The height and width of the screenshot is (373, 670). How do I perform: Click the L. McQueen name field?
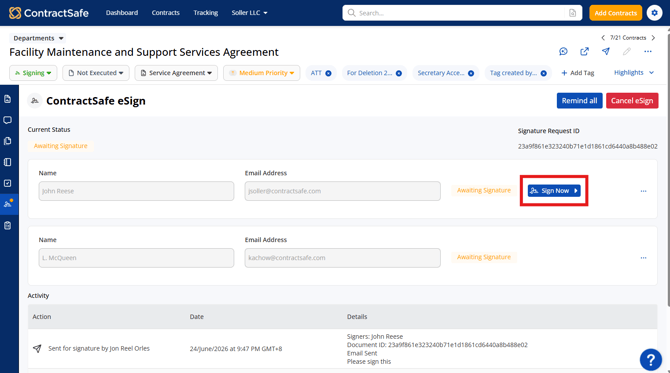tap(136, 258)
